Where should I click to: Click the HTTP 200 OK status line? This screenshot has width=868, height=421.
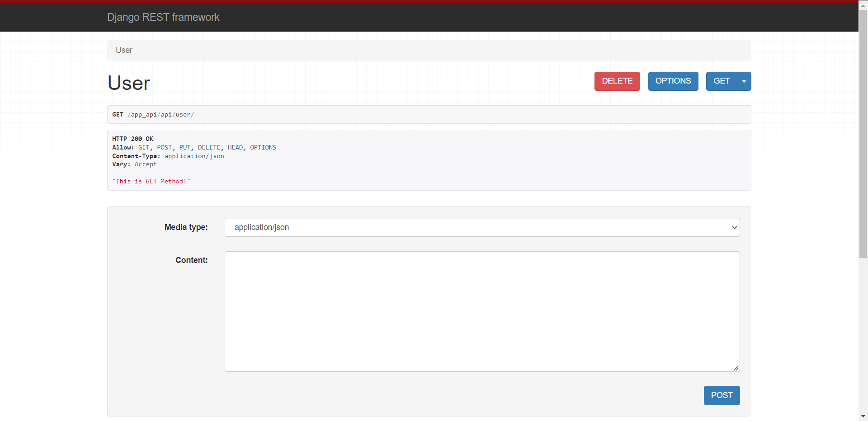point(133,139)
